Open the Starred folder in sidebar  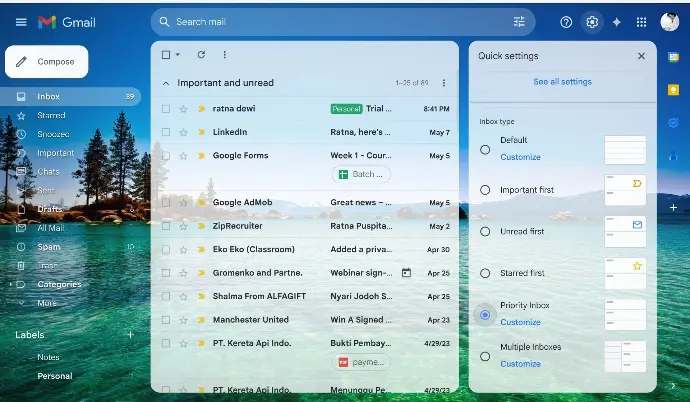point(51,116)
